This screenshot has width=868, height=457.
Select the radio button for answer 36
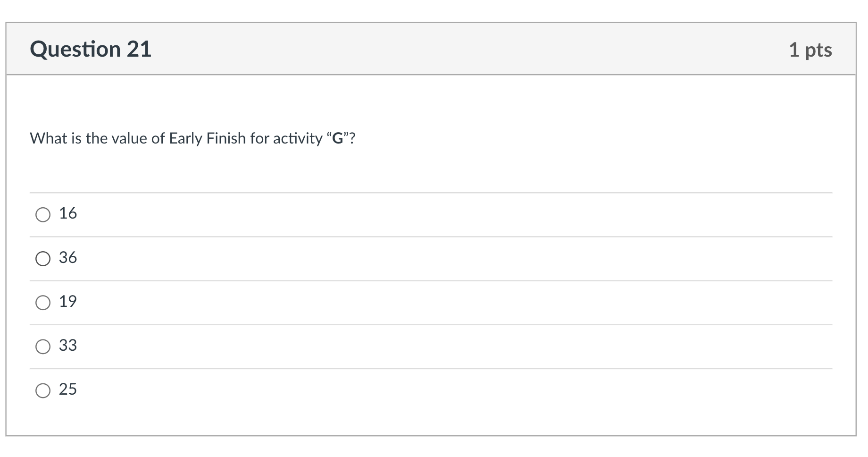(43, 258)
